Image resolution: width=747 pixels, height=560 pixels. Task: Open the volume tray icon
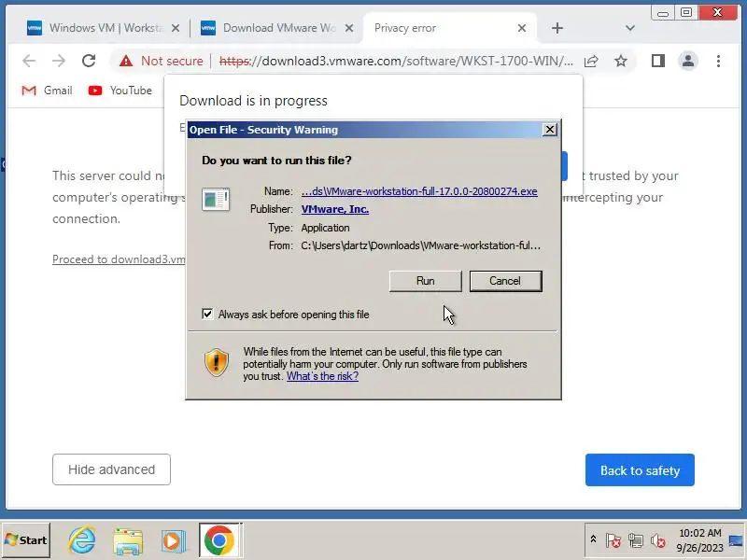658,541
